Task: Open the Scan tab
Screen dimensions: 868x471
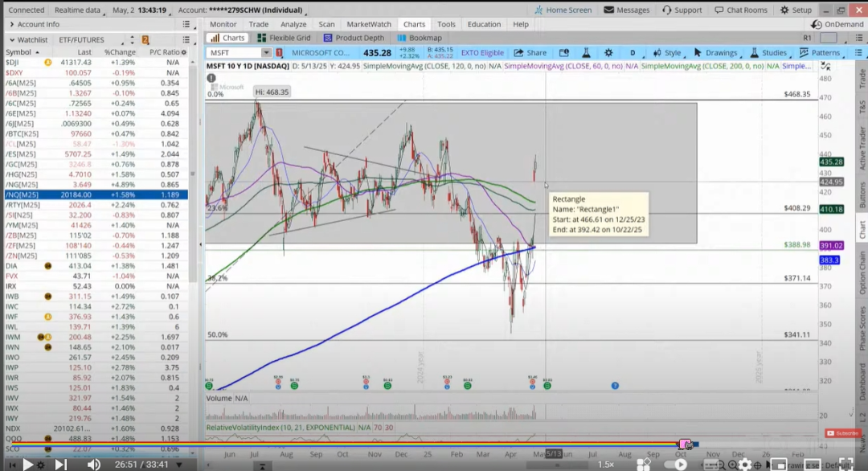Action: (x=326, y=24)
